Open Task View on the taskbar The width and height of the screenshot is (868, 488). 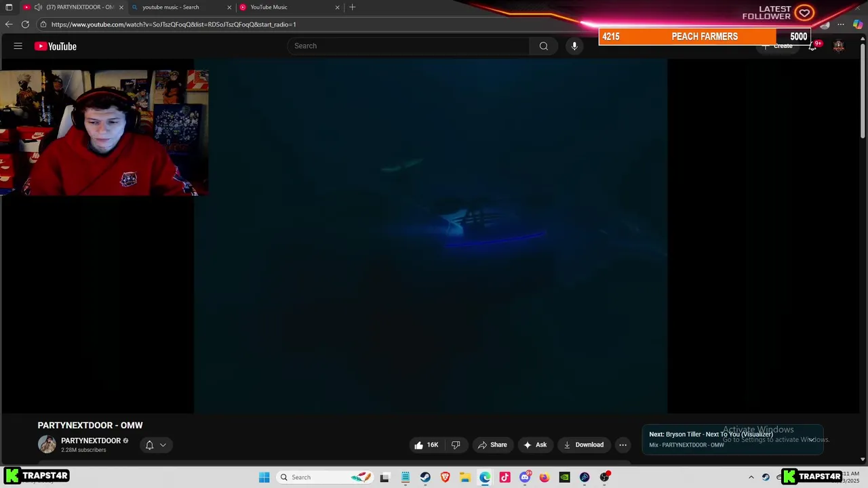pyautogui.click(x=384, y=477)
